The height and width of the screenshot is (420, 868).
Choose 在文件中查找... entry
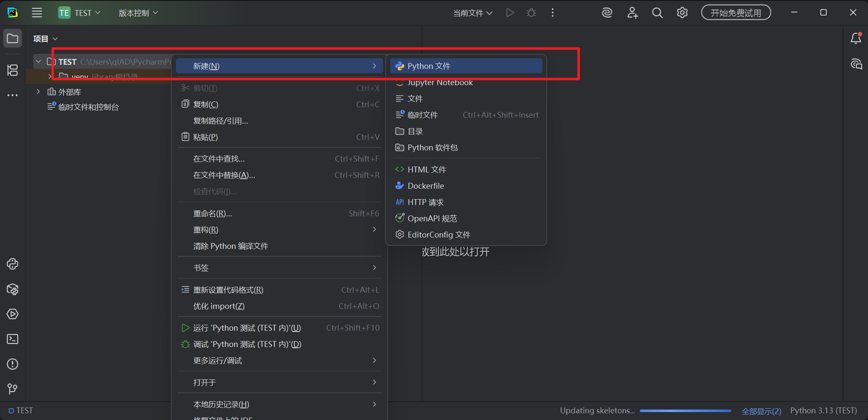(279, 159)
